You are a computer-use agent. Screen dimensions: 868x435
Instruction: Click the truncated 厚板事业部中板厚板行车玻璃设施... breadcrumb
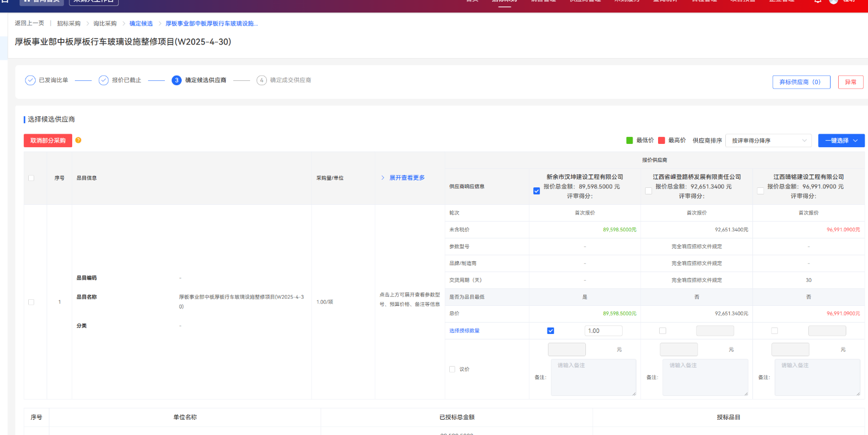212,23
